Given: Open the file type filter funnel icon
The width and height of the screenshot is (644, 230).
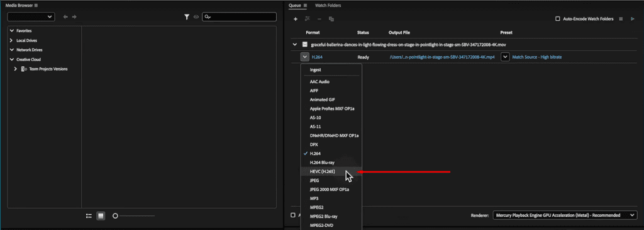Looking at the screenshot, I should click(x=187, y=17).
